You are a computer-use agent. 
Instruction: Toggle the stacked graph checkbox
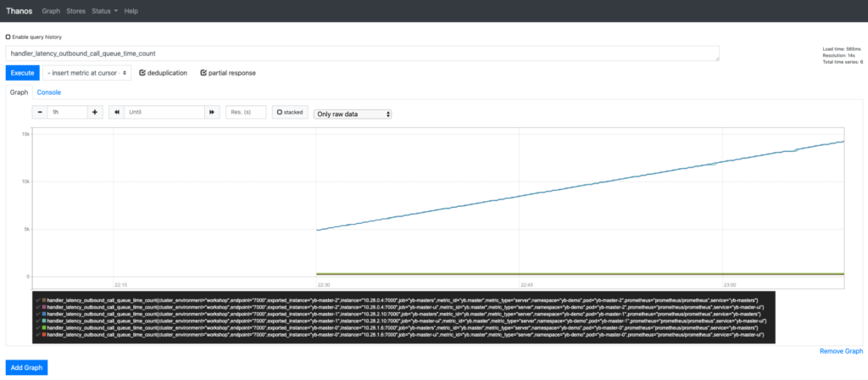[x=280, y=112]
